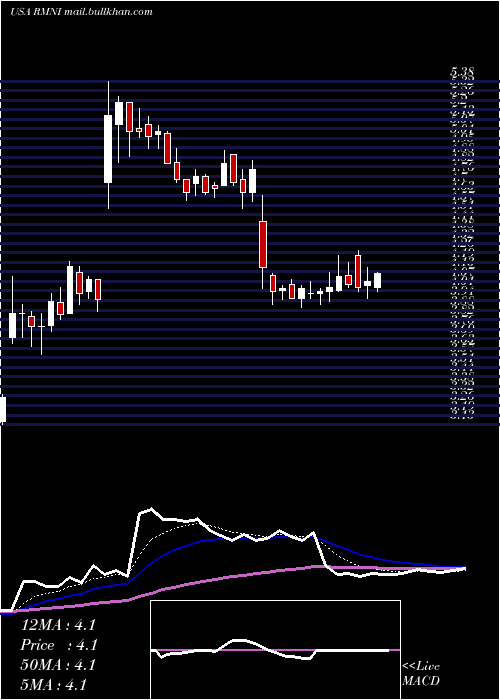
Task: Click the MACD inset chart panel
Action: (275, 650)
